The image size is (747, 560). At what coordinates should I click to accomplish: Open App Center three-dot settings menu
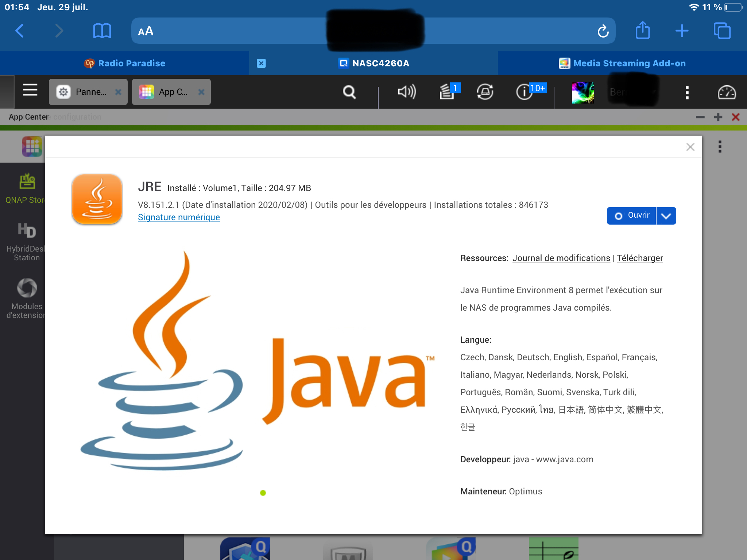coord(720,147)
